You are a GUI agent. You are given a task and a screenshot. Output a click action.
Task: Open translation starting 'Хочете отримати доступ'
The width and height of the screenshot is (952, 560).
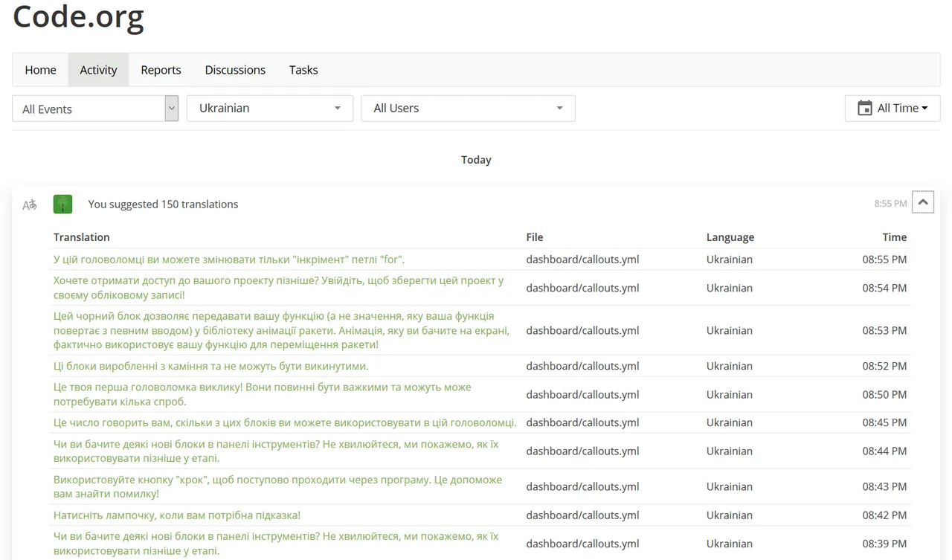coord(279,288)
